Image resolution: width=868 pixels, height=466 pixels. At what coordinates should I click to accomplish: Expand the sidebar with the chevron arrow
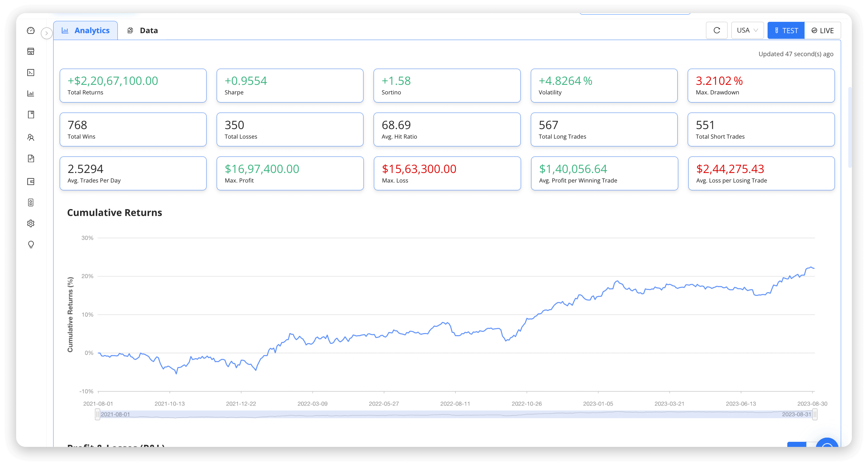pyautogui.click(x=46, y=33)
